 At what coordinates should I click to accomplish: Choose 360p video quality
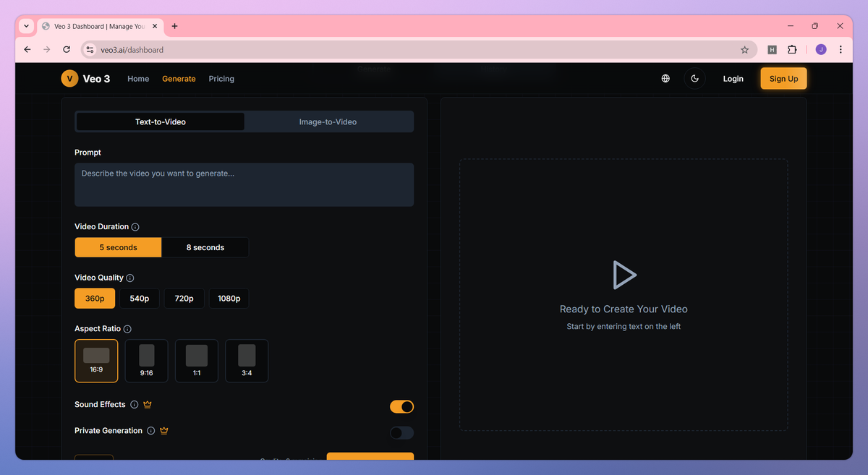click(95, 299)
